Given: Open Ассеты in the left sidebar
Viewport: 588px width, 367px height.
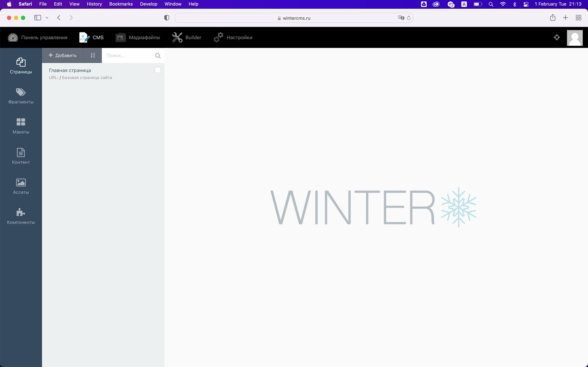Looking at the screenshot, I should [21, 186].
